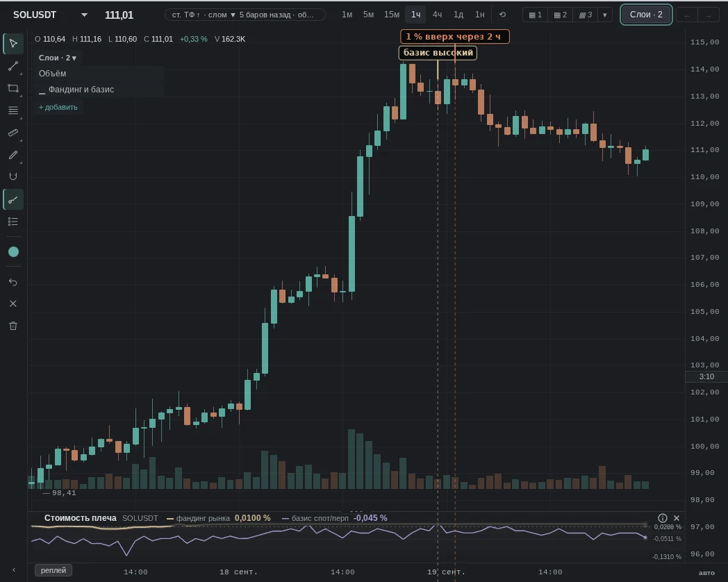Viewport: 728px width, 582px height.
Task: Switch to the 15м timeframe
Action: (391, 15)
